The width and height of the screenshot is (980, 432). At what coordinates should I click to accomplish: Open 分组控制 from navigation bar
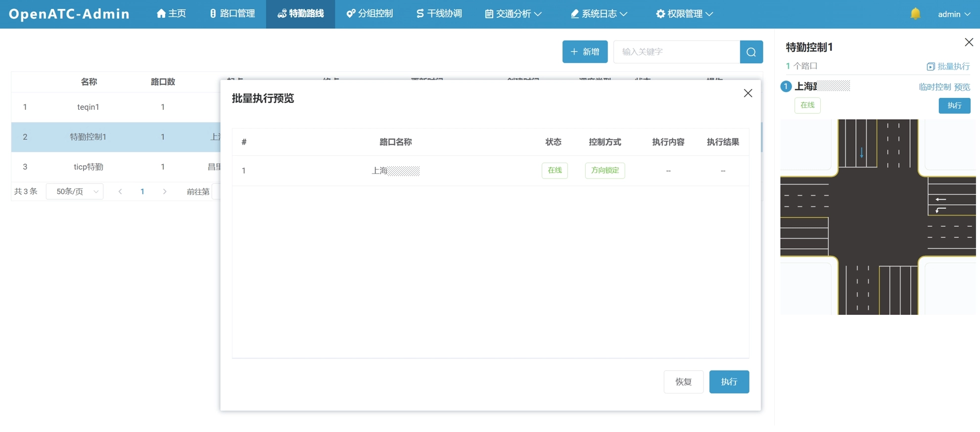tap(370, 14)
